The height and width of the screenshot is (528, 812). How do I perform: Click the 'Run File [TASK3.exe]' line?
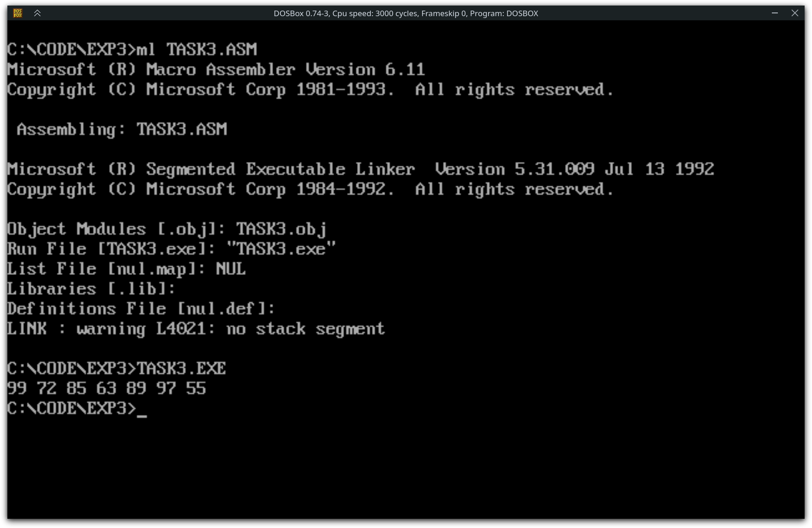coord(171,249)
